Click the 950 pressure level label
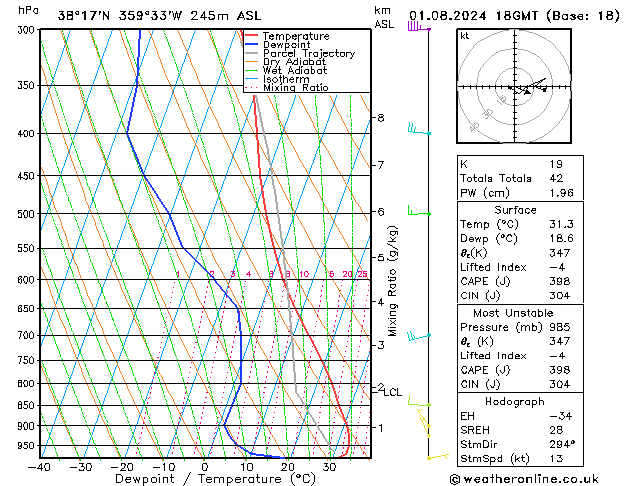Screen dimensions: 629x486 (x=28, y=446)
